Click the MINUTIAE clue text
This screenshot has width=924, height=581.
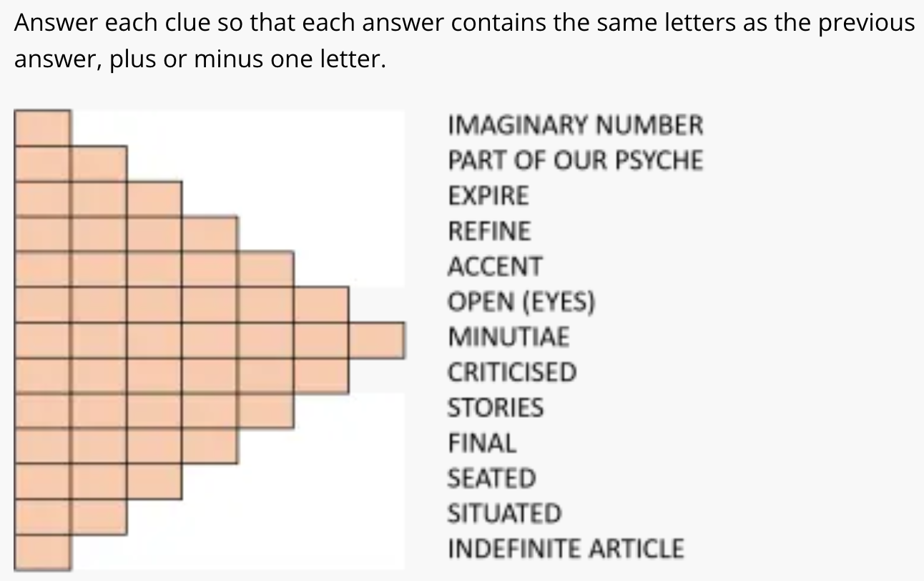(x=508, y=337)
